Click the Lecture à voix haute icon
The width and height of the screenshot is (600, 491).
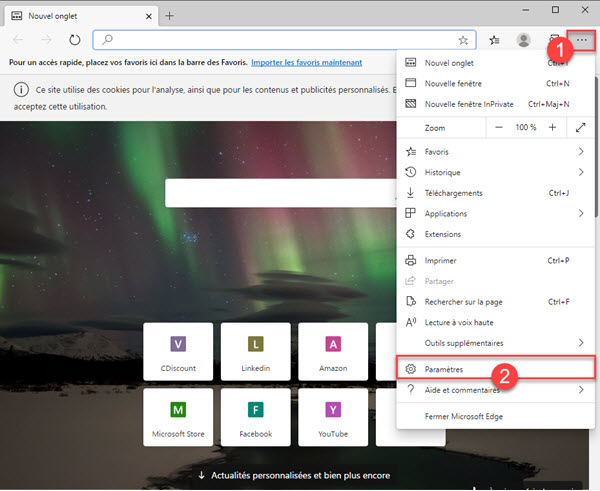point(411,322)
